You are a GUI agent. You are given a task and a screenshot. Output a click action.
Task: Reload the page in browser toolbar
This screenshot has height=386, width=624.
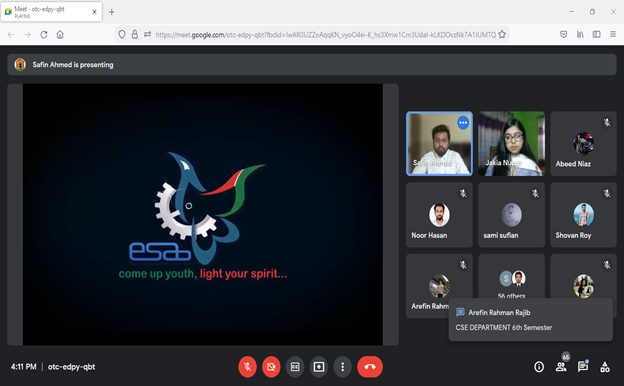44,35
